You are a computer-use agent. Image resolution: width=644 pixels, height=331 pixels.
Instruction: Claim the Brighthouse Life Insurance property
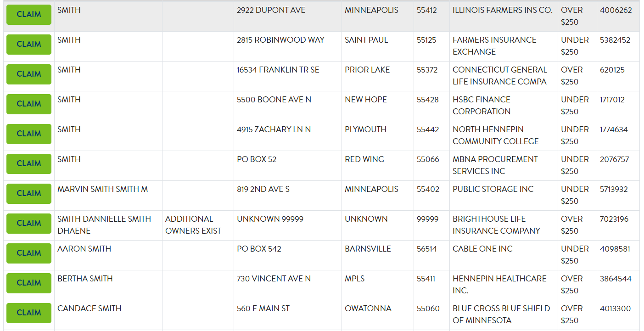tap(28, 224)
